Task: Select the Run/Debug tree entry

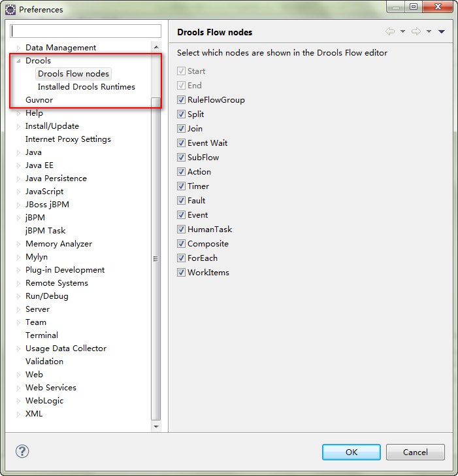Action: click(46, 296)
